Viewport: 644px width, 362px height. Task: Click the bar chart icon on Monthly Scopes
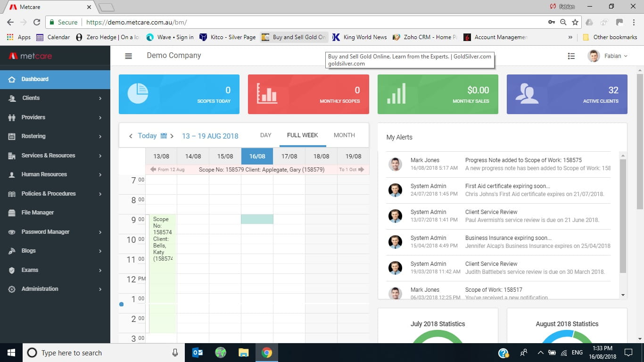pyautogui.click(x=267, y=93)
